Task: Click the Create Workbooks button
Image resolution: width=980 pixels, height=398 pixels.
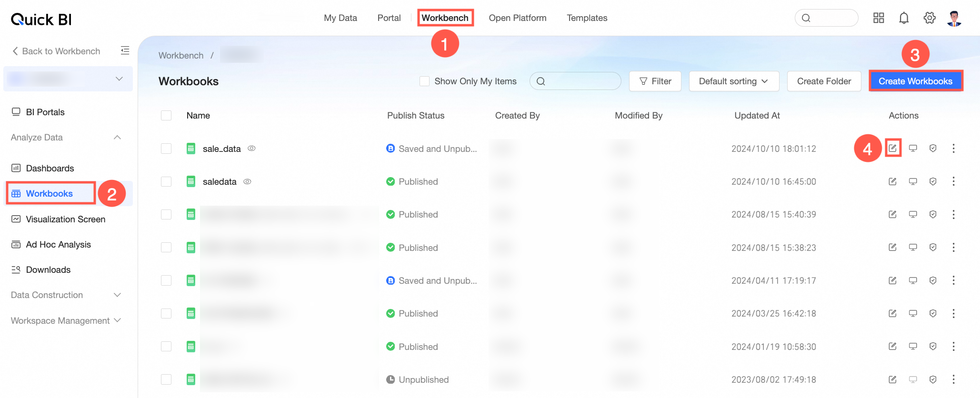Action: [915, 81]
